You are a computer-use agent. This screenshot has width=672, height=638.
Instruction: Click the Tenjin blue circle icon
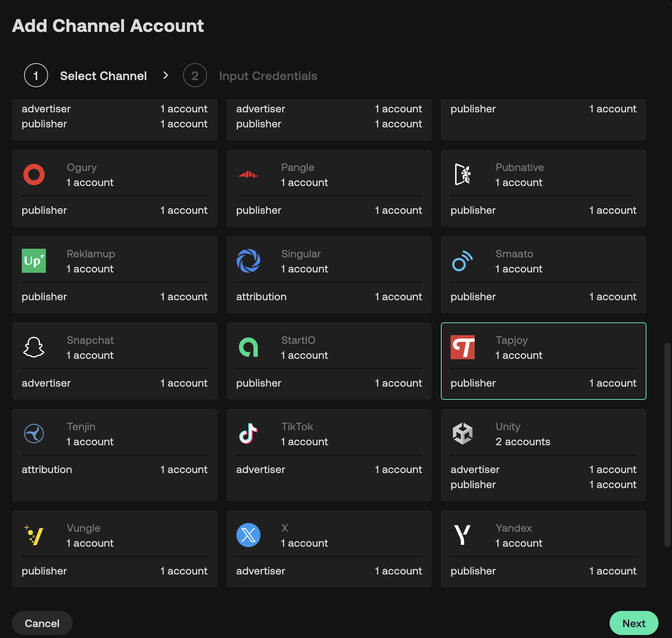[x=34, y=434]
